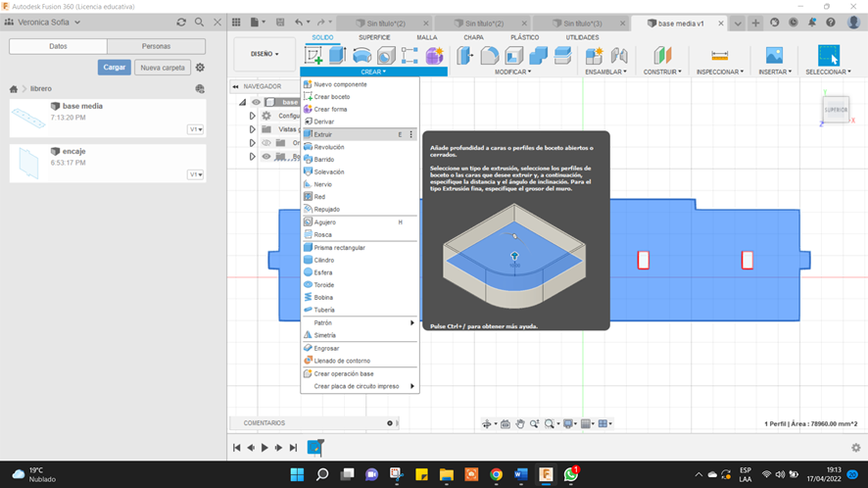Screen dimensions: 868x488
Task: Expand the Configuración node in the browser
Action: pyautogui.click(x=252, y=116)
